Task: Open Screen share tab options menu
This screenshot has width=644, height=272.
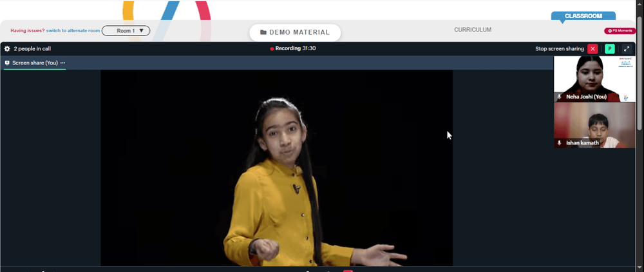Action: [62, 63]
